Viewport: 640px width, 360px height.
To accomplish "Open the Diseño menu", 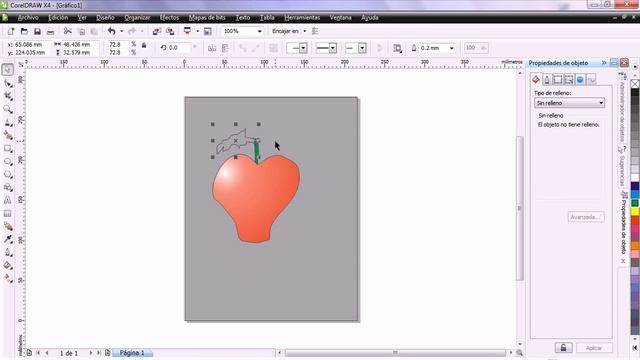I will (x=105, y=18).
